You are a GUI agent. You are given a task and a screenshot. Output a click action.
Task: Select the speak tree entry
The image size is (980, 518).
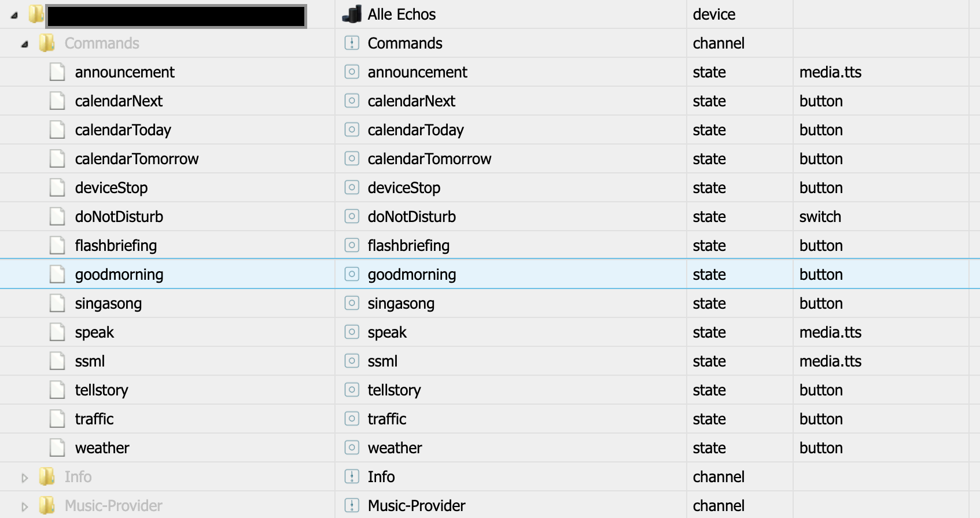click(x=94, y=332)
